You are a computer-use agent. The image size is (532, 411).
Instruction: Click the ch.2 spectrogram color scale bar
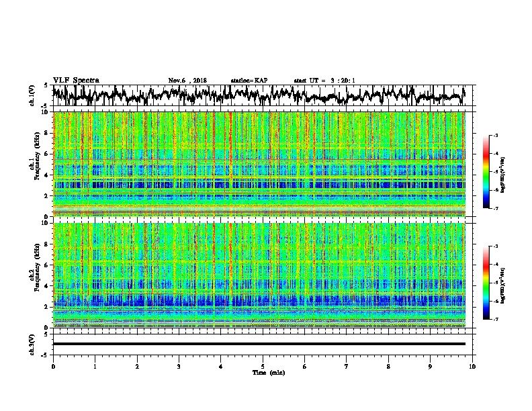486,283
